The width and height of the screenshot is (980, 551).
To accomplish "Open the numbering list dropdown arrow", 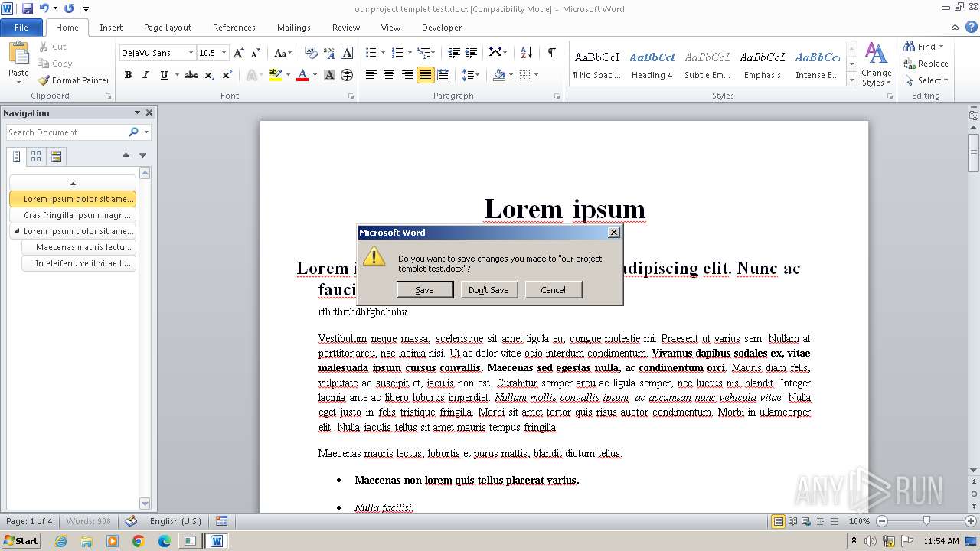I will (x=410, y=53).
